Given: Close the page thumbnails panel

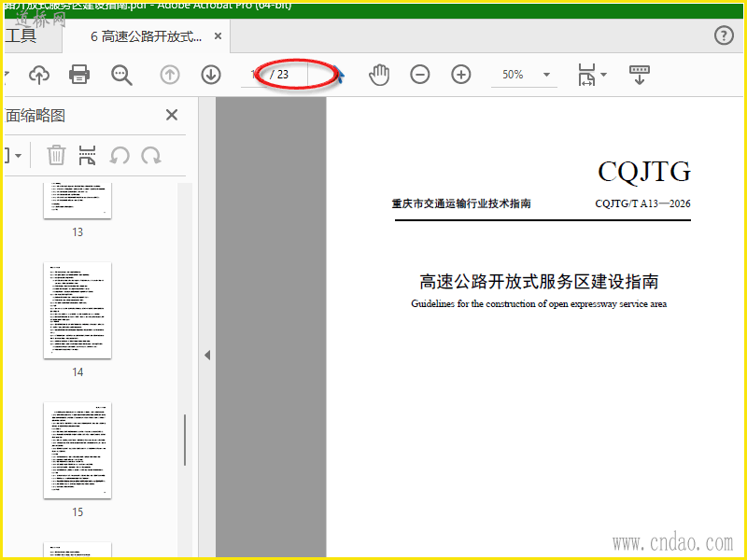Looking at the screenshot, I should [172, 115].
